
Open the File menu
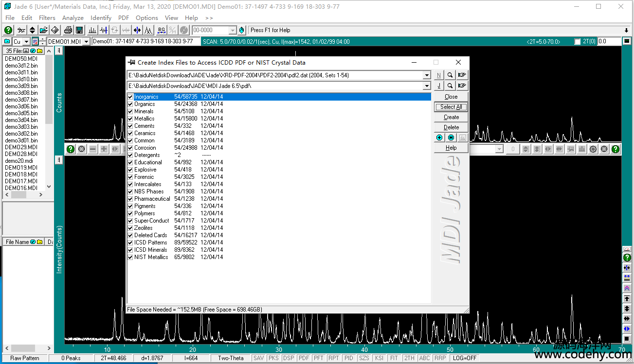click(x=10, y=18)
